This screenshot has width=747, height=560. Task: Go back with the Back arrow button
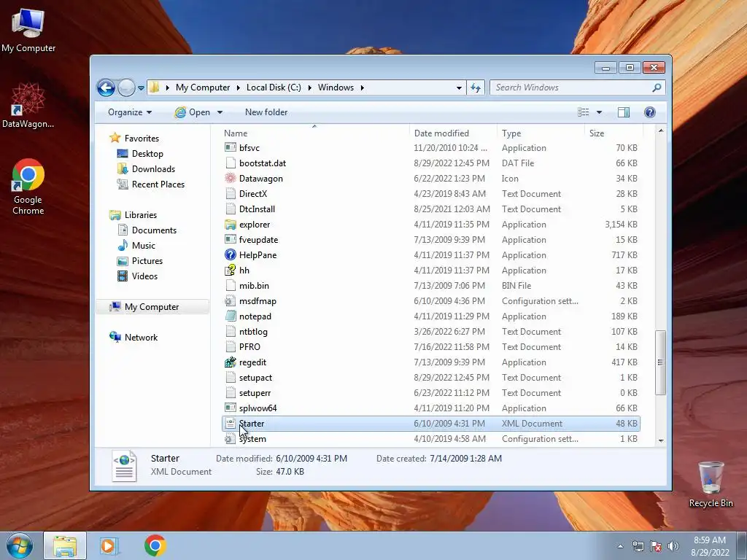[x=106, y=87]
